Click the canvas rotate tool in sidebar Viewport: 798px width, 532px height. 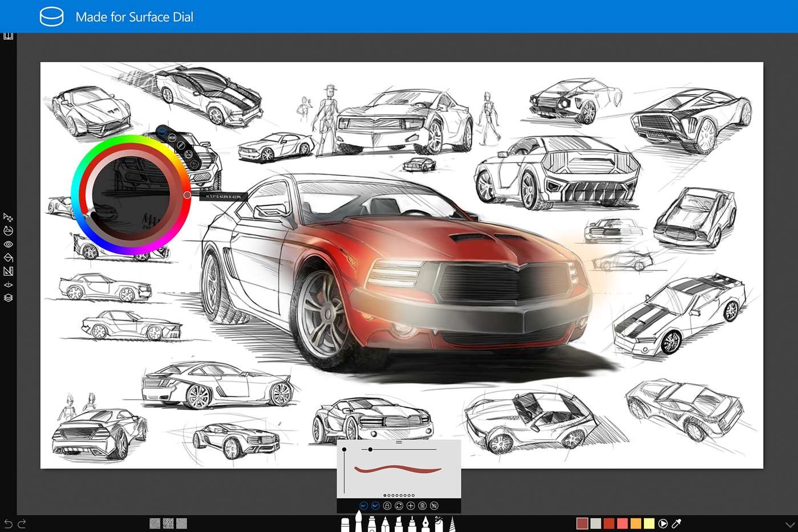click(x=8, y=230)
